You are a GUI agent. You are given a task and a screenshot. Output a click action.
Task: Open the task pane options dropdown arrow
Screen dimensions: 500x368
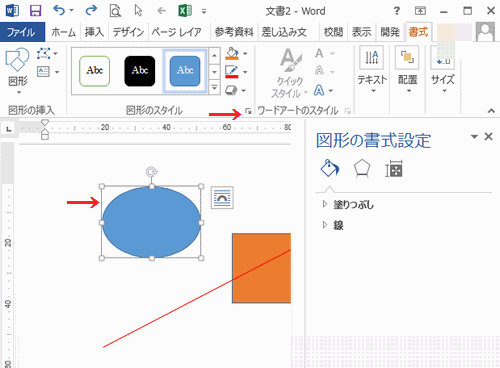pos(474,136)
